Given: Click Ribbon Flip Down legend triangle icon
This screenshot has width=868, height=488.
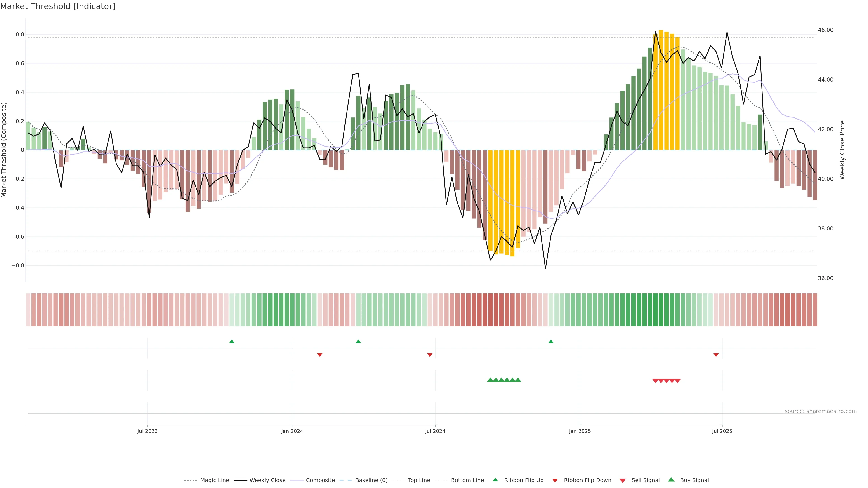Looking at the screenshot, I should click(555, 481).
